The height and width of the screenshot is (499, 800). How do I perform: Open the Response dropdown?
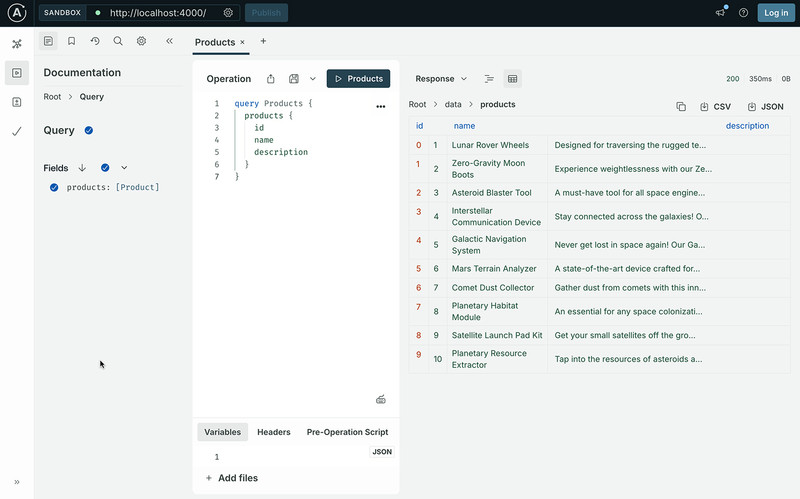coord(441,79)
